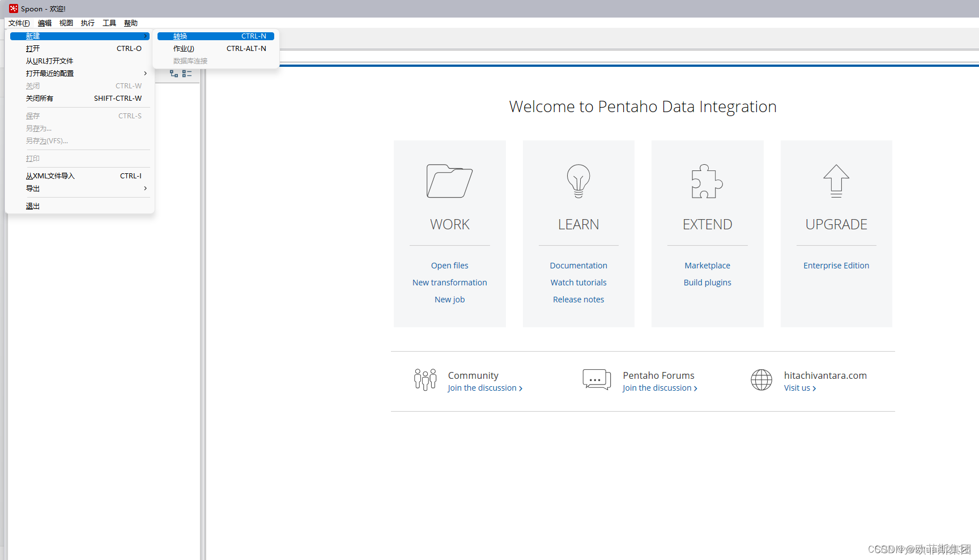The image size is (979, 560).
Task: Click the Community people icon
Action: pos(425,379)
